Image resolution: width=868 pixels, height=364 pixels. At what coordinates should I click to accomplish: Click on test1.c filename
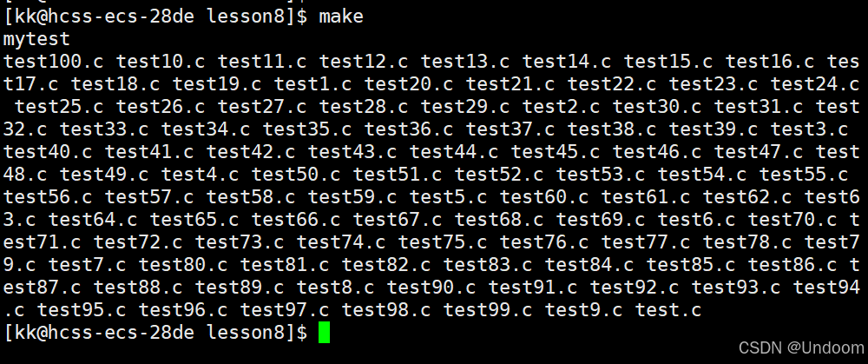312,85
